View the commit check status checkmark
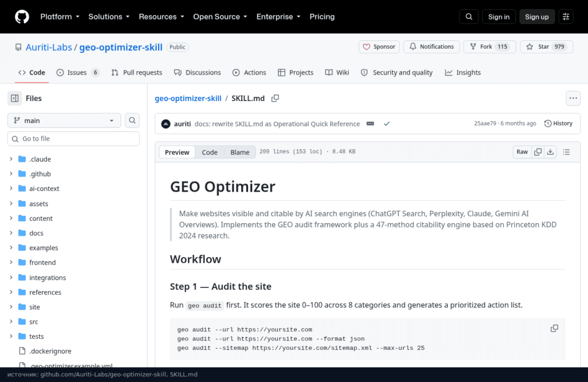588x382 pixels. click(x=386, y=123)
